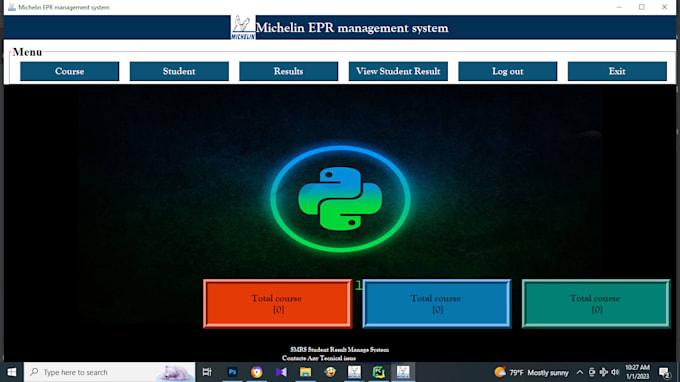Open Task View from the taskbar
The width and height of the screenshot is (680, 382).
click(207, 372)
